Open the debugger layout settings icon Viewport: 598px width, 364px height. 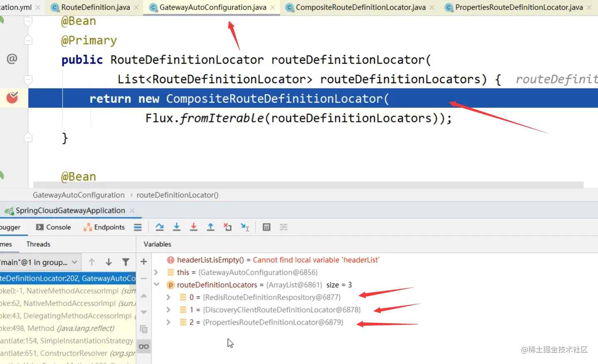pyautogui.click(x=138, y=227)
